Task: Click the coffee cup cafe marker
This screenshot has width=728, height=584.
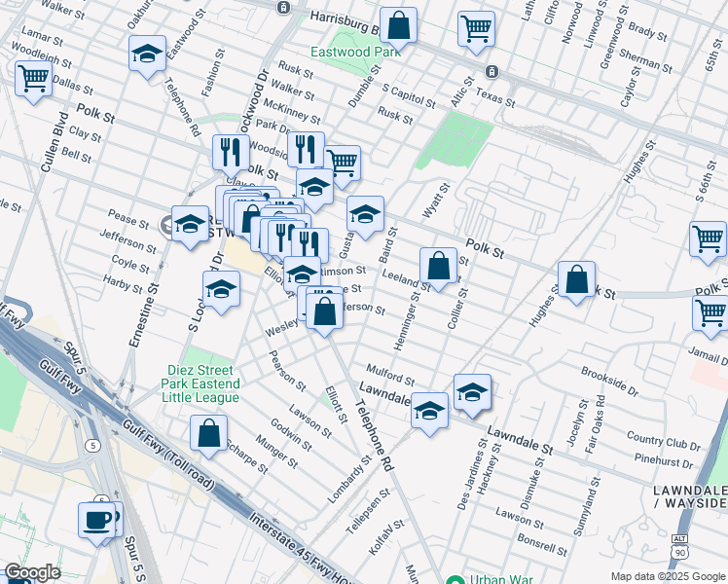Action: (96, 519)
